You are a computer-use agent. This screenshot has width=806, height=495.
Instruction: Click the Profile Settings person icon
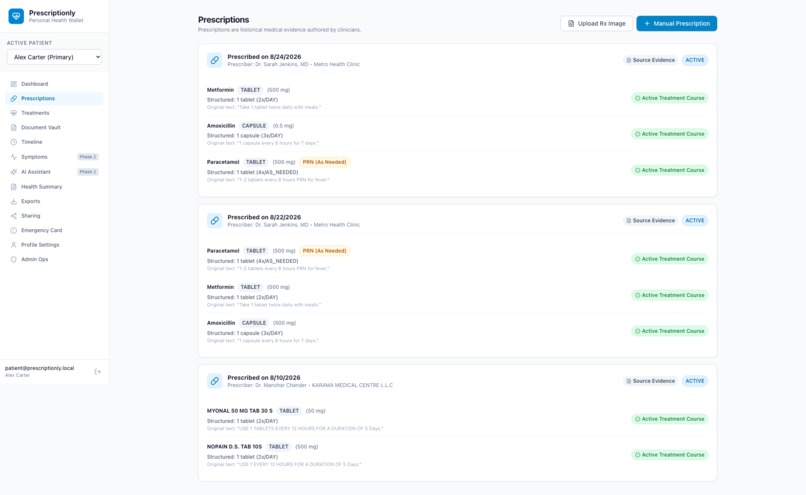(x=14, y=245)
